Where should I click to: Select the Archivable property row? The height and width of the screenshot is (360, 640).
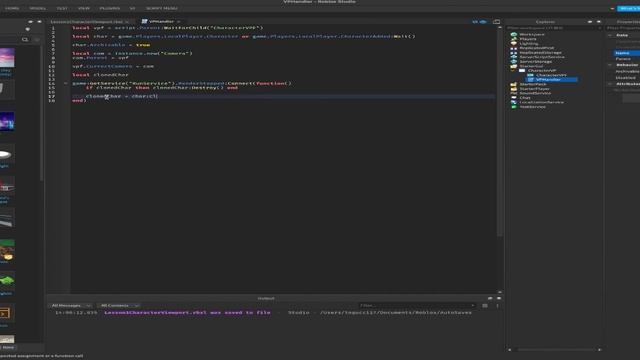coord(627,71)
